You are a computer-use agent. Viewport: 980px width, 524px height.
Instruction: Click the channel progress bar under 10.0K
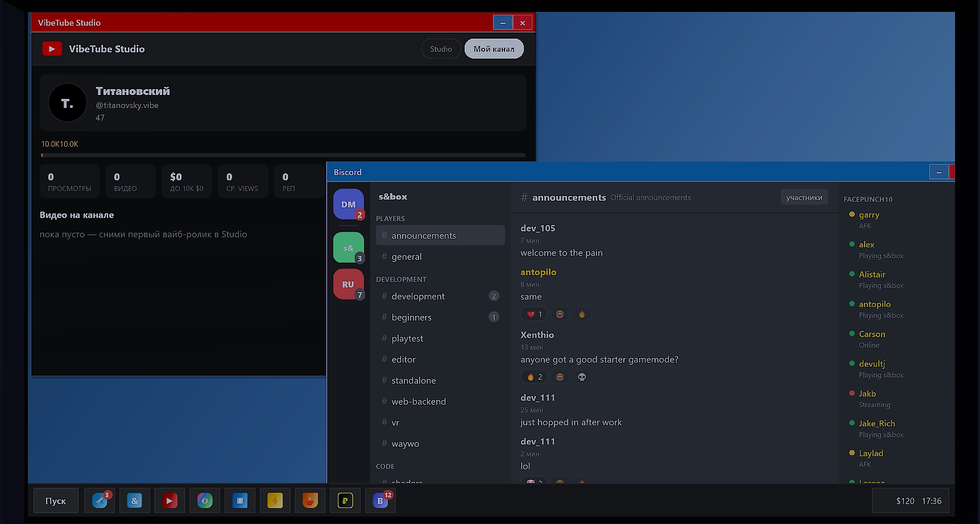(x=283, y=155)
